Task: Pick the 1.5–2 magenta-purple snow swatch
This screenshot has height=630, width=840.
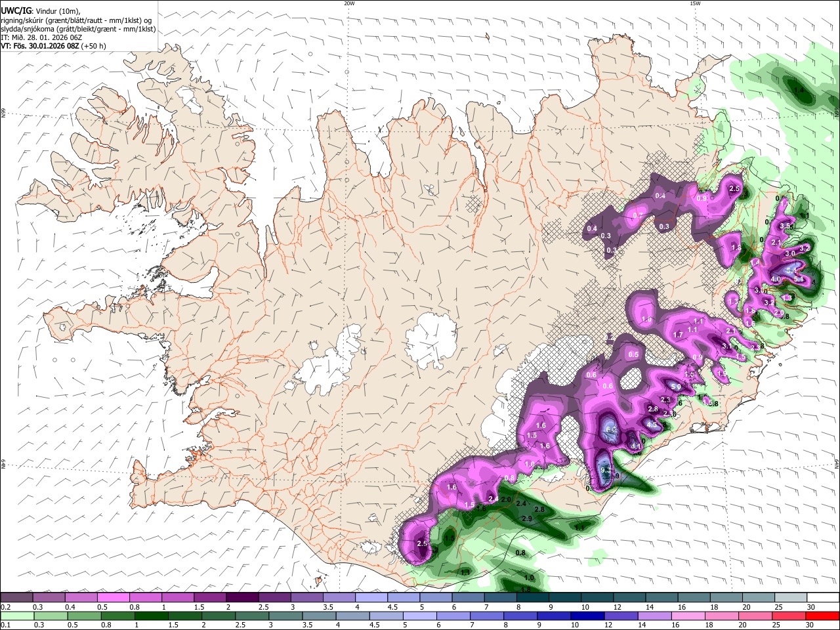Action: (x=209, y=597)
